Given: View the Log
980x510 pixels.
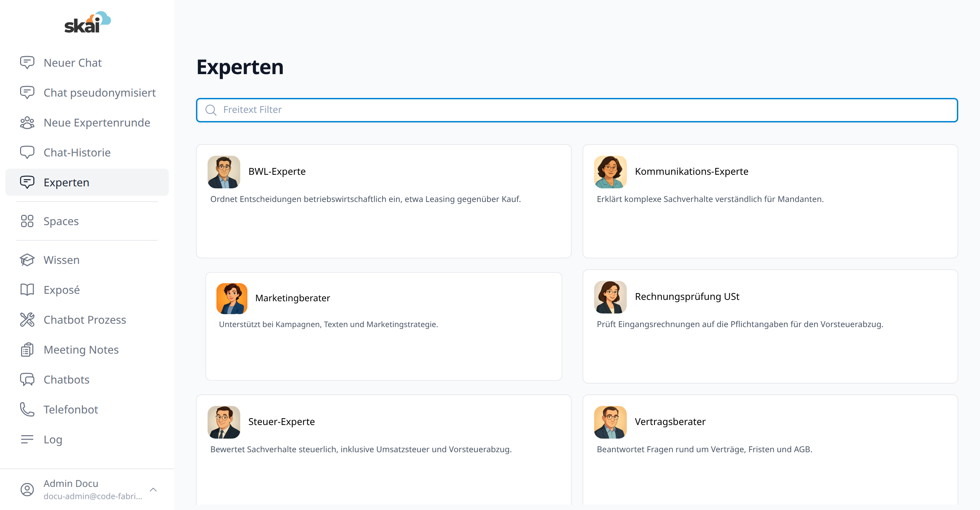Looking at the screenshot, I should 87,439.
